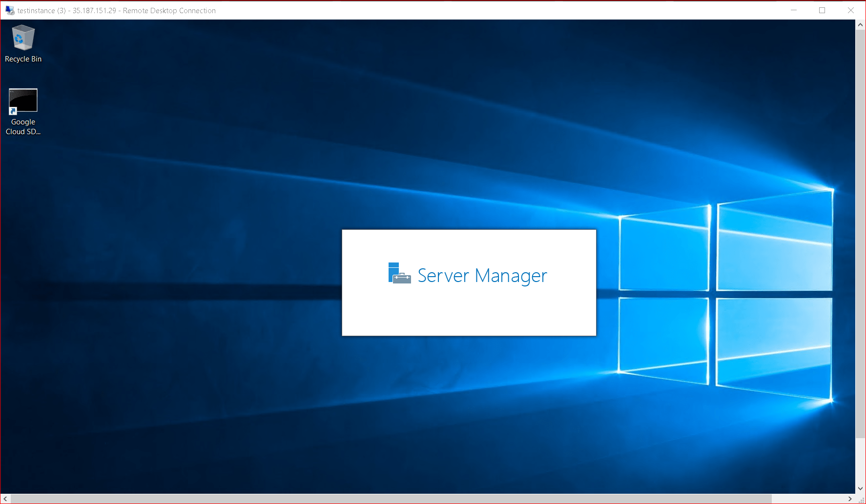Open the Remote Desktop Connection system menu icon
Viewport: 866px width, 504px height.
pos(9,10)
